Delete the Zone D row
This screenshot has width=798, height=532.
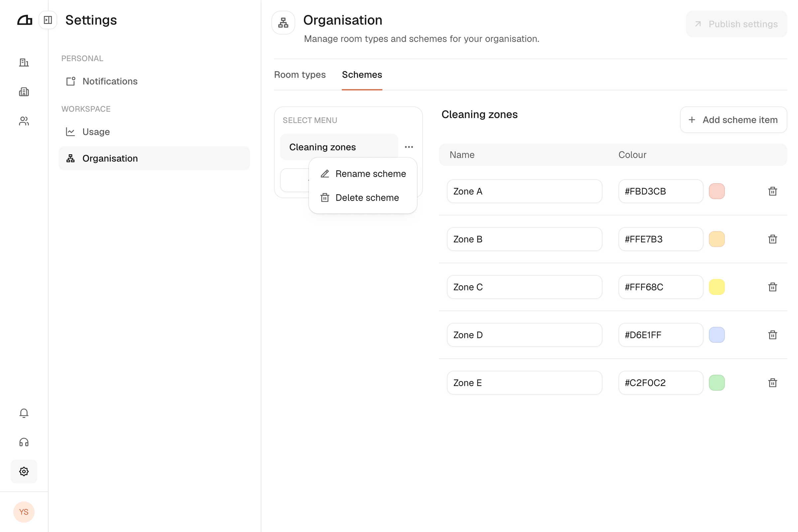coord(772,335)
